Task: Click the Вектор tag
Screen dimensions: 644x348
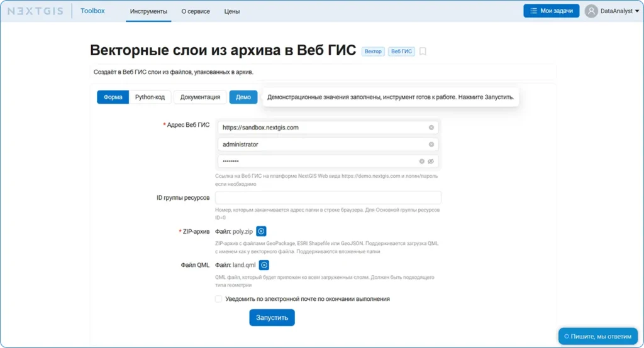Action: [x=373, y=52]
